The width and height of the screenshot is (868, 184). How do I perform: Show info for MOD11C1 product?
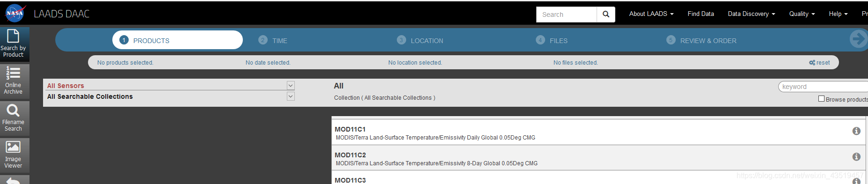point(856,131)
